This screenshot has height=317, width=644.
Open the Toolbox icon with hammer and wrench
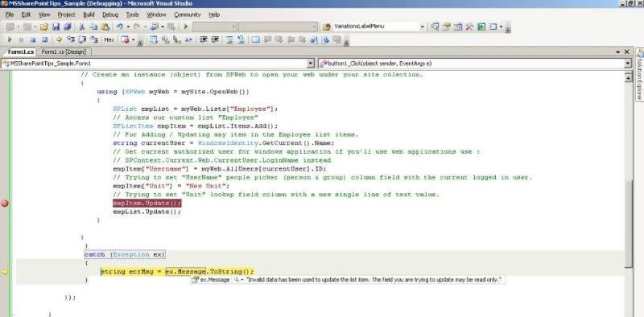(x=469, y=27)
